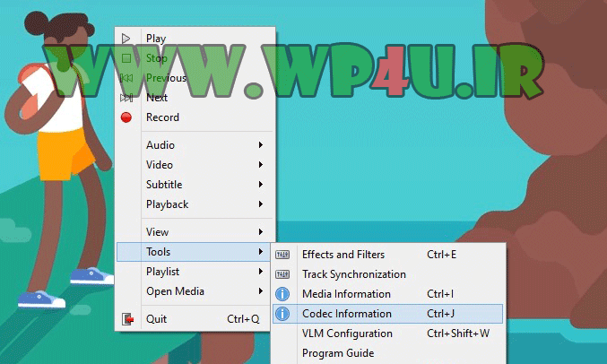Expand the View submenu arrow
This screenshot has width=607, height=364.
pyautogui.click(x=261, y=232)
